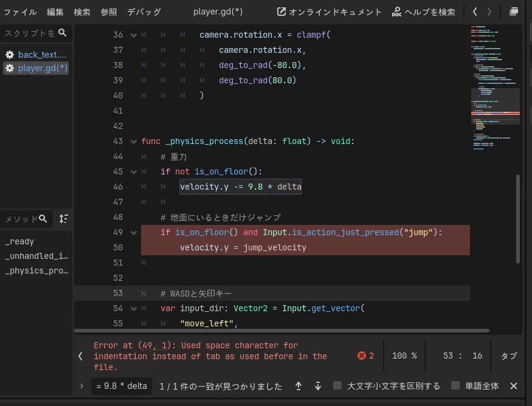Open the デバッグ menu
The height and width of the screenshot is (406, 532).
coord(144,12)
